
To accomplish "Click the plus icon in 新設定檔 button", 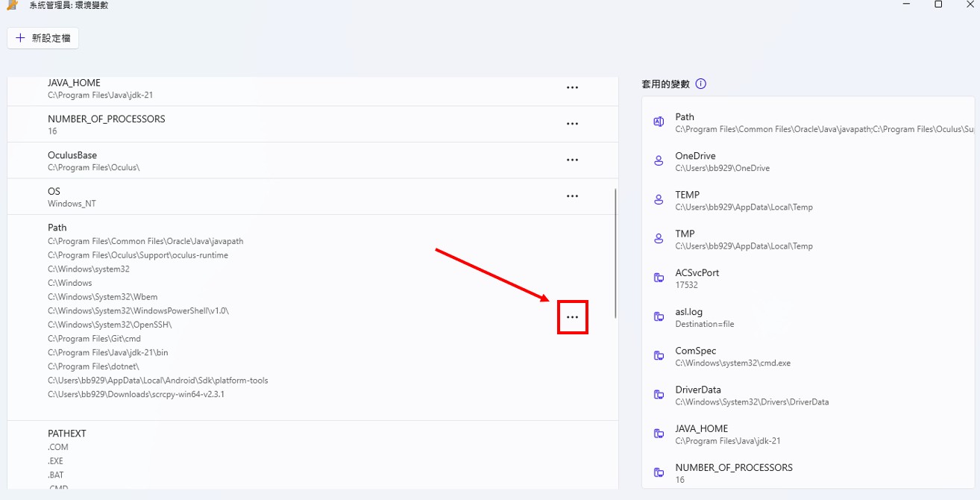I will [20, 38].
